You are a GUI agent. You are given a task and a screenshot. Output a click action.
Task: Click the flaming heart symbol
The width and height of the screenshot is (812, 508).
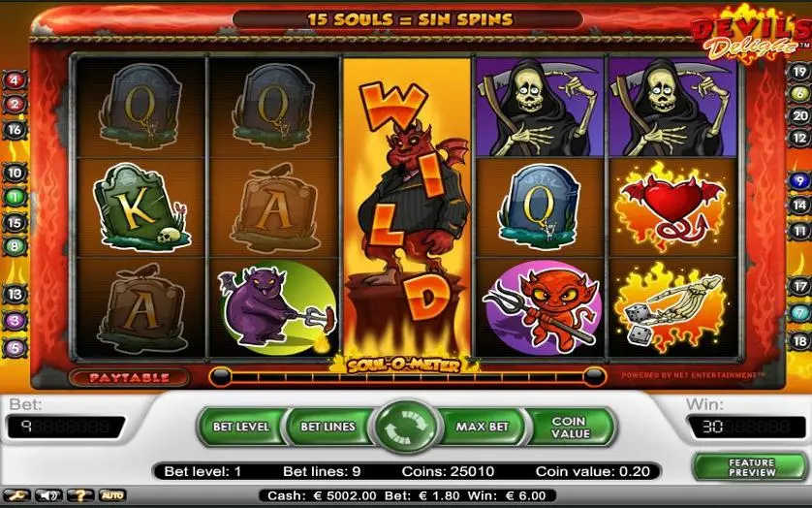[672, 206]
